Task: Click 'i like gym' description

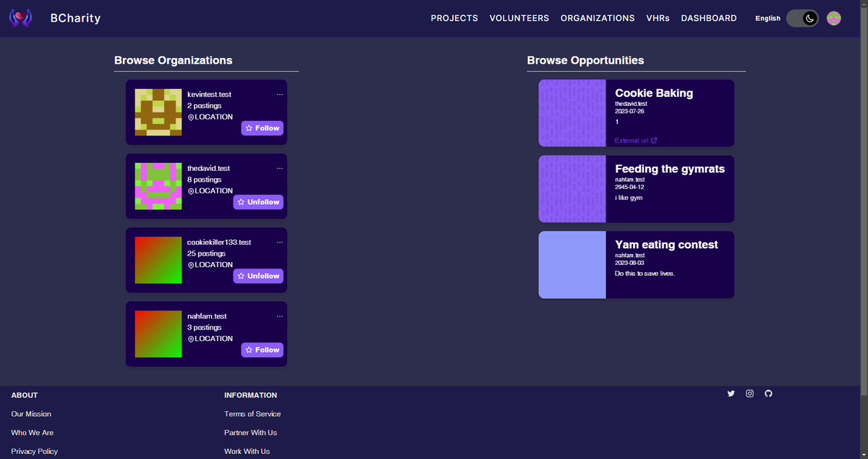Action: pos(629,198)
